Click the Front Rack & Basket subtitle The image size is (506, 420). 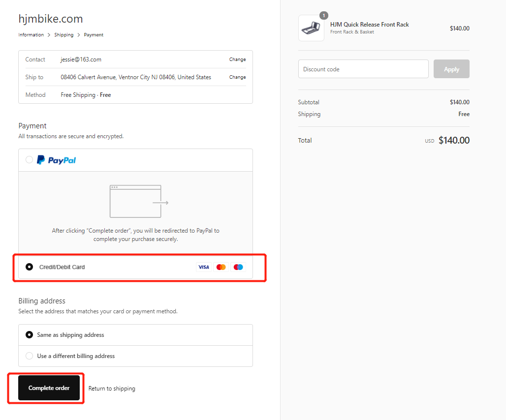coord(352,32)
